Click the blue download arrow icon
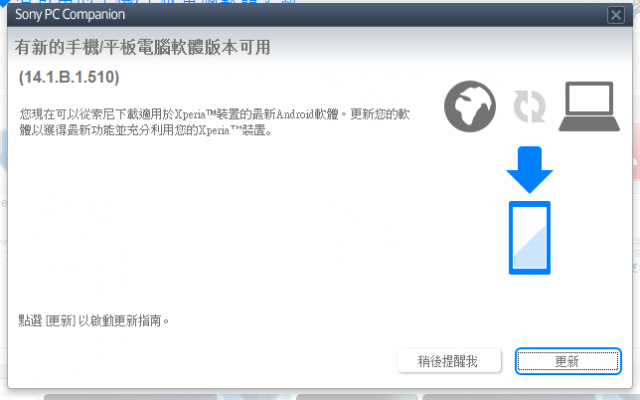The height and width of the screenshot is (400, 640). pos(529,170)
